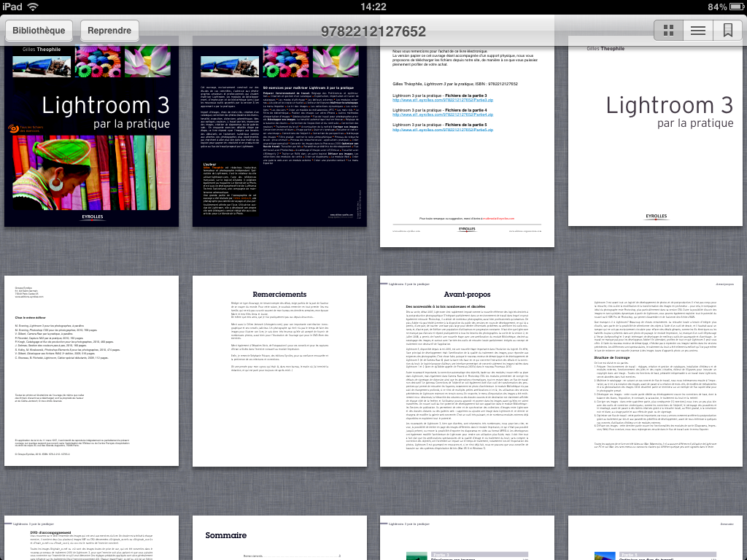Viewport: 747px width, 560px height.
Task: Tap the 84% battery level text
Action: 717,7
